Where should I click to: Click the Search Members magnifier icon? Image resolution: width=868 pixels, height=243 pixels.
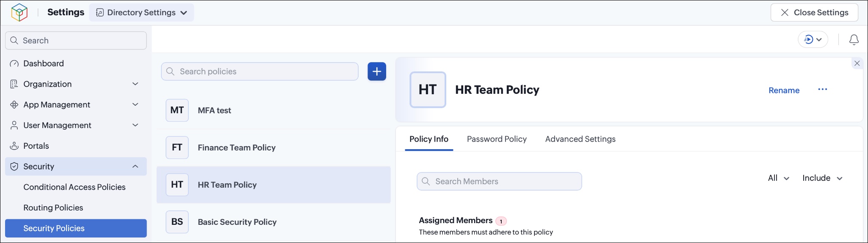pos(426,181)
